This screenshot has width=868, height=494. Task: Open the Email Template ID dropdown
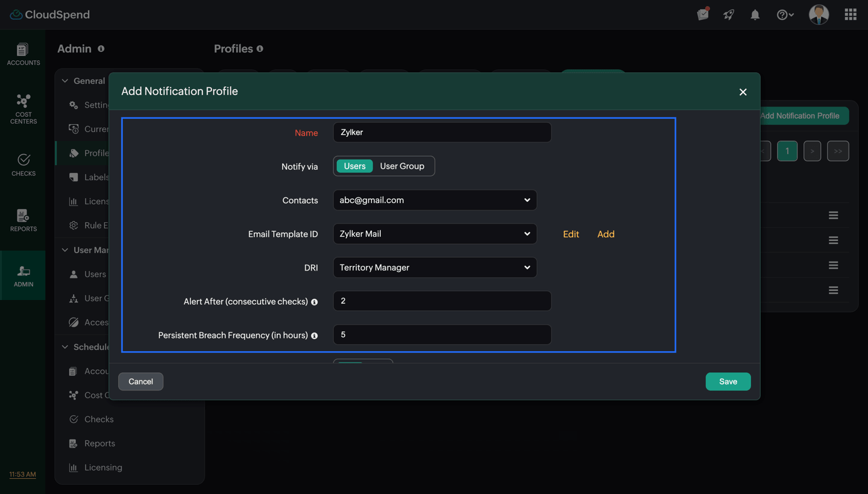[x=435, y=234]
